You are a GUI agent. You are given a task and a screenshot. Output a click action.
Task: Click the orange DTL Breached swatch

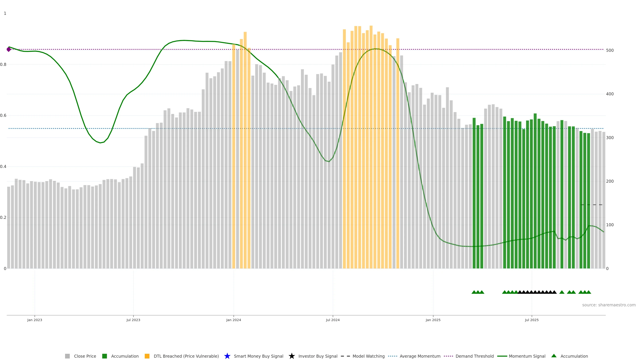[147, 356]
